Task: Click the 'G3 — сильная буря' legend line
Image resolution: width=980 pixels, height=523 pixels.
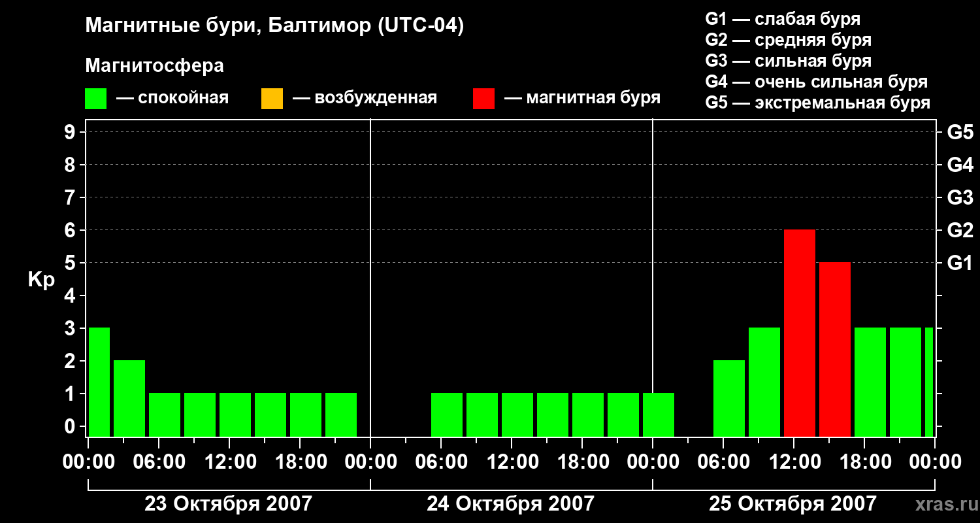Action: pyautogui.click(x=788, y=61)
